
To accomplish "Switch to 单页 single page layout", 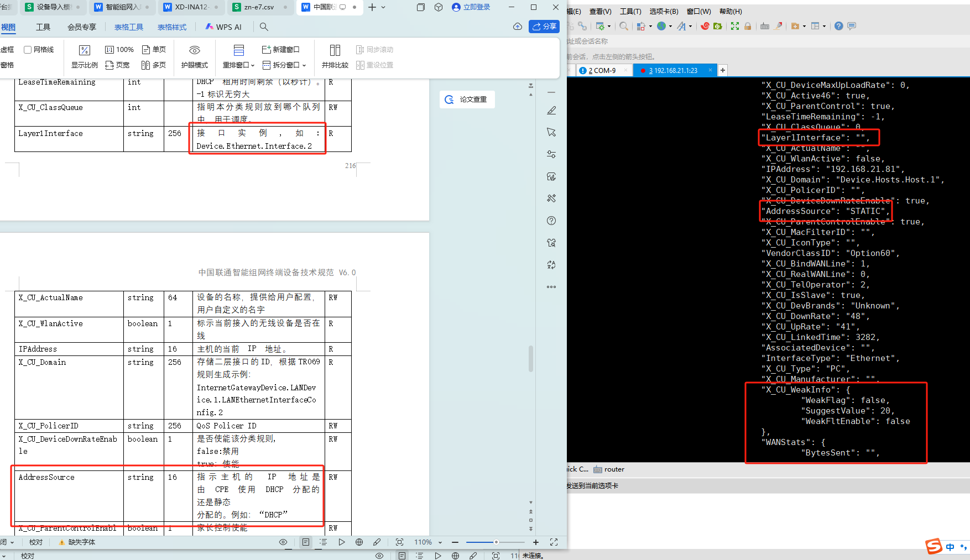I will tap(154, 50).
